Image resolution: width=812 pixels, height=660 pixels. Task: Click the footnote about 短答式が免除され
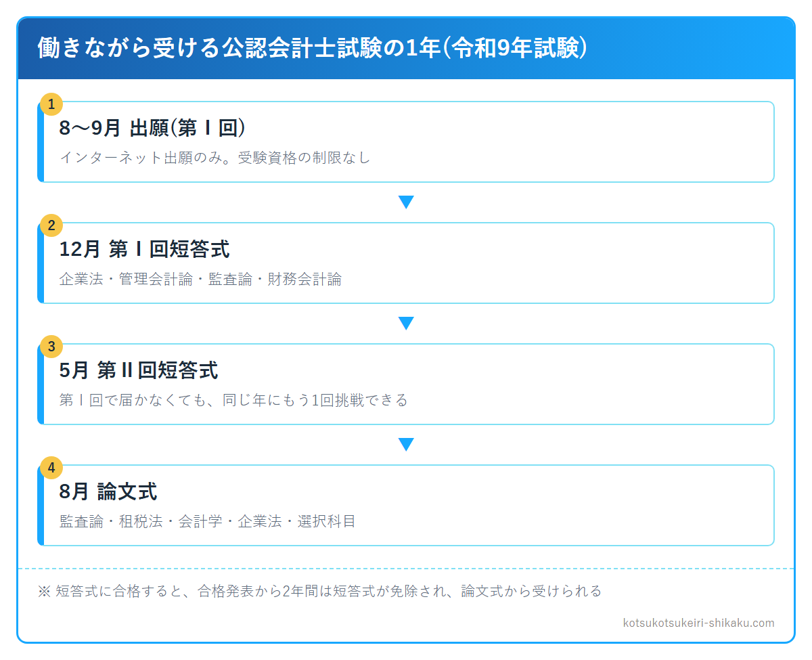click(320, 591)
